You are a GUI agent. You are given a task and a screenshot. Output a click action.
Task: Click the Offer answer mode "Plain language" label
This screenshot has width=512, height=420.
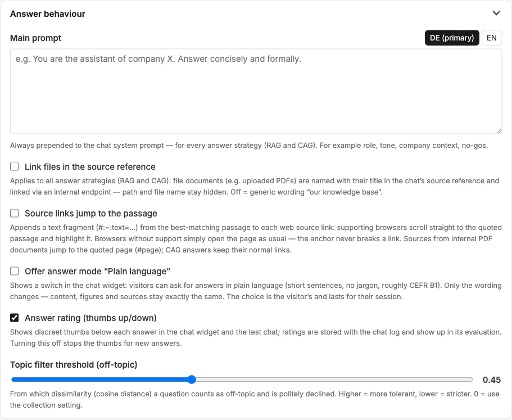click(98, 272)
